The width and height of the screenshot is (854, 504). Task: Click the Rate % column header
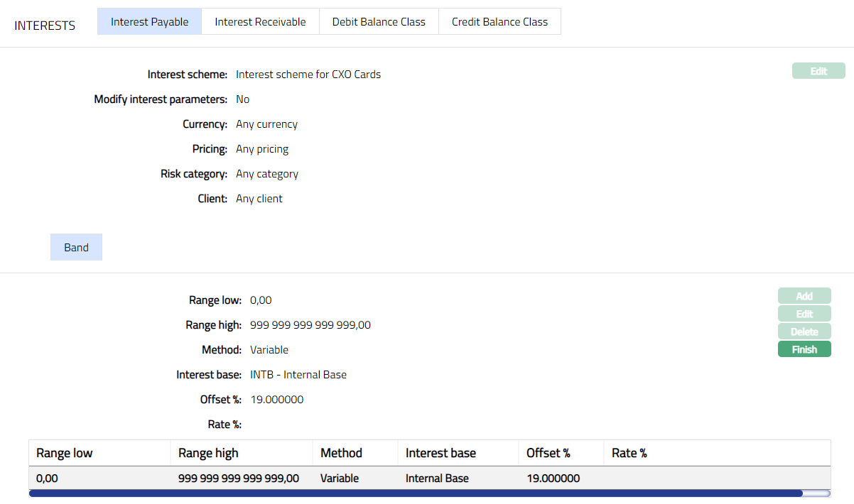coord(628,453)
